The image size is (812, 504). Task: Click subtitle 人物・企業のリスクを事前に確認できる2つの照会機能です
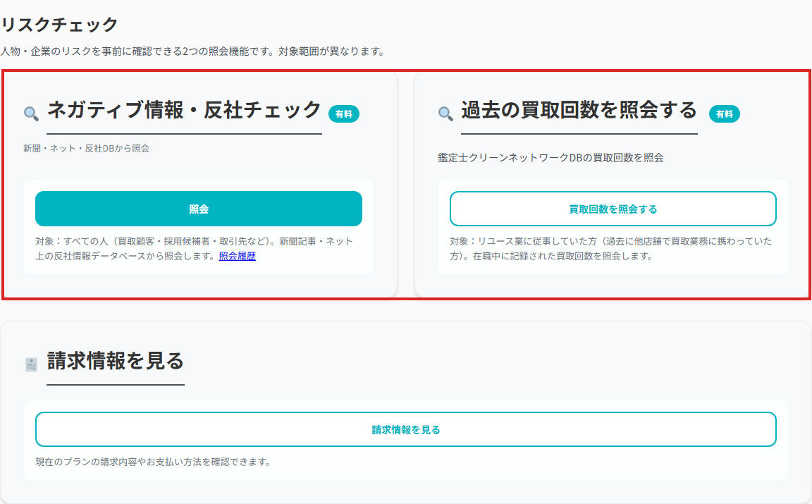point(192,51)
